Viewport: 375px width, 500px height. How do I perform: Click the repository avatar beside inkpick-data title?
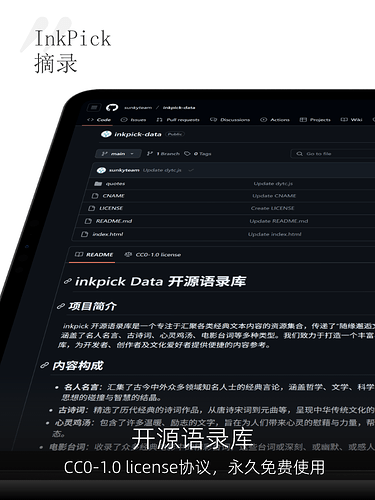coord(106,134)
